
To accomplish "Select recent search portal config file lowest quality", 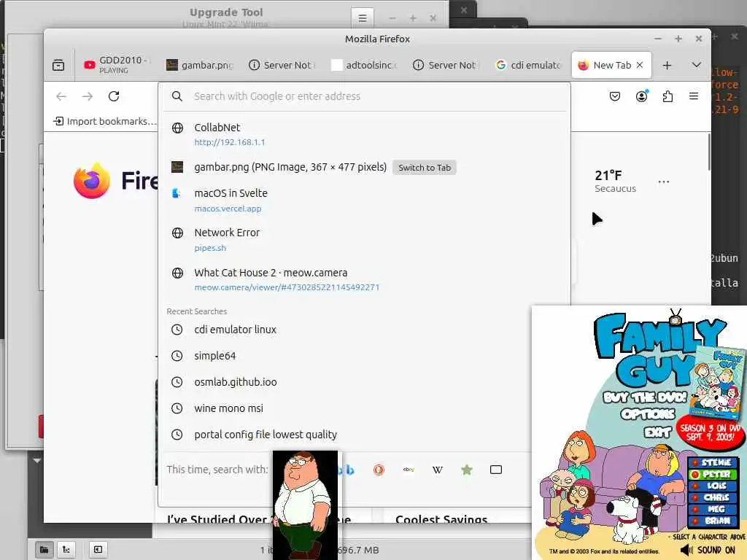I will (x=365, y=435).
